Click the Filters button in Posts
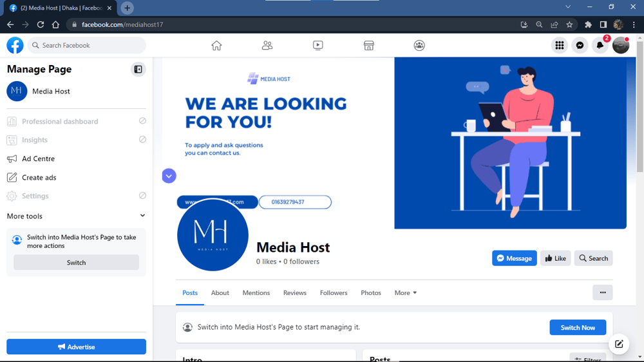The height and width of the screenshot is (362, 644). [588, 358]
